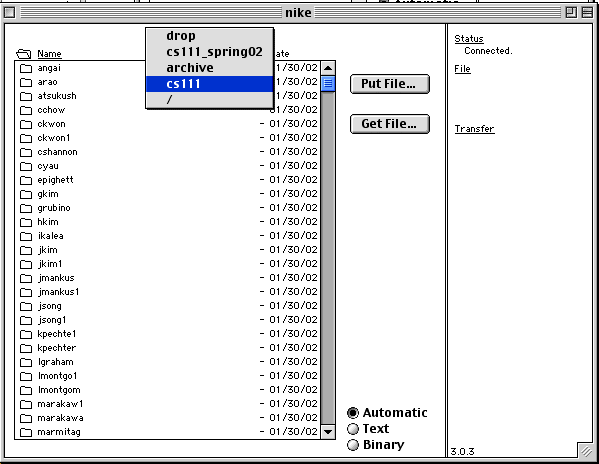Click the folder icon beside cchow
Viewport: 599px width, 464px height.
pyautogui.click(x=26, y=110)
